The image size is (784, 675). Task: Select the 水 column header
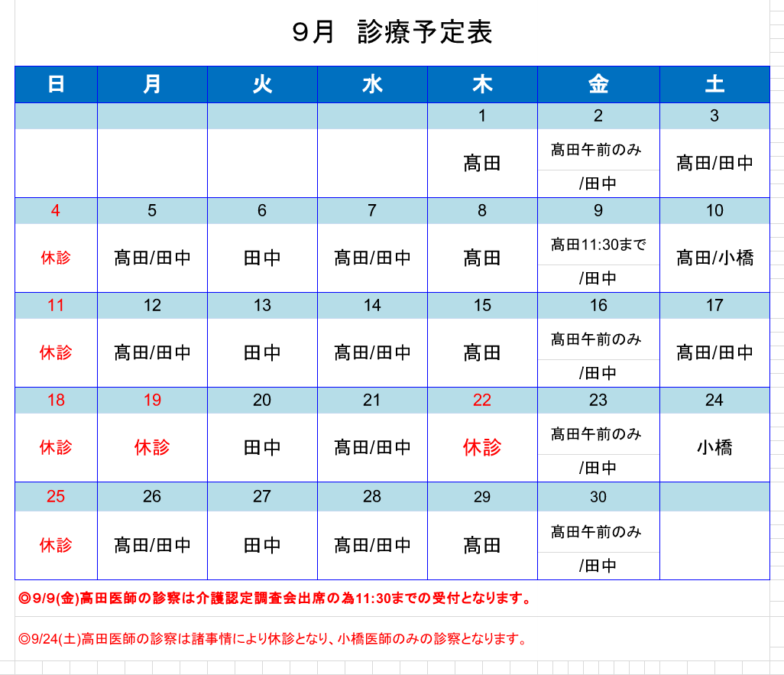[x=372, y=85]
